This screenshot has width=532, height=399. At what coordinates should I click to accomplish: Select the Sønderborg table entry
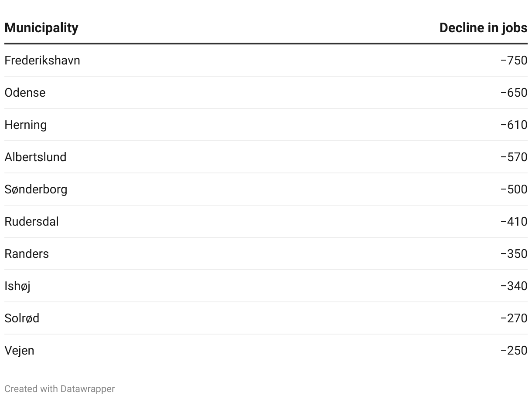[36, 189]
